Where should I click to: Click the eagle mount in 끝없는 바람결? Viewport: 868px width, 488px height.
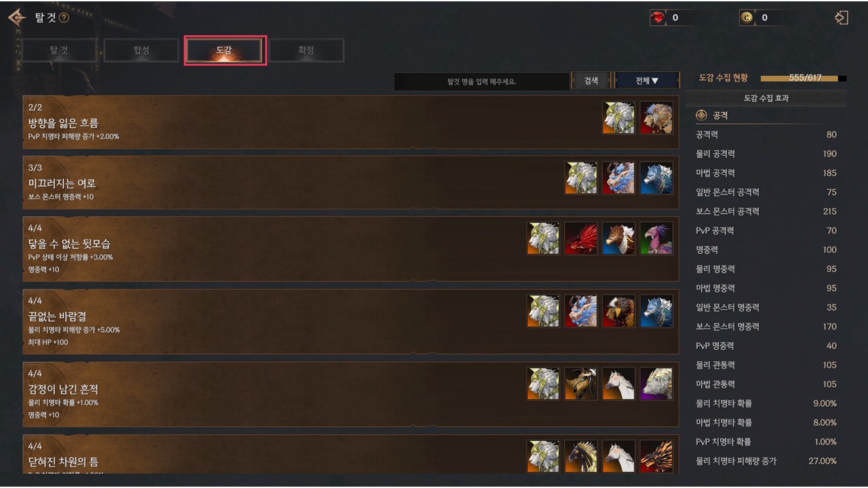click(x=619, y=311)
